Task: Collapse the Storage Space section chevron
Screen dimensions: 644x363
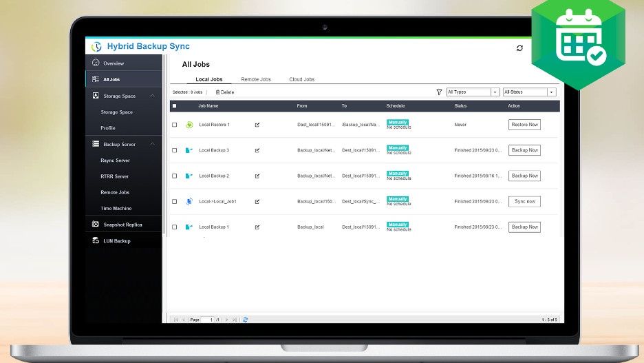Action: [152, 96]
